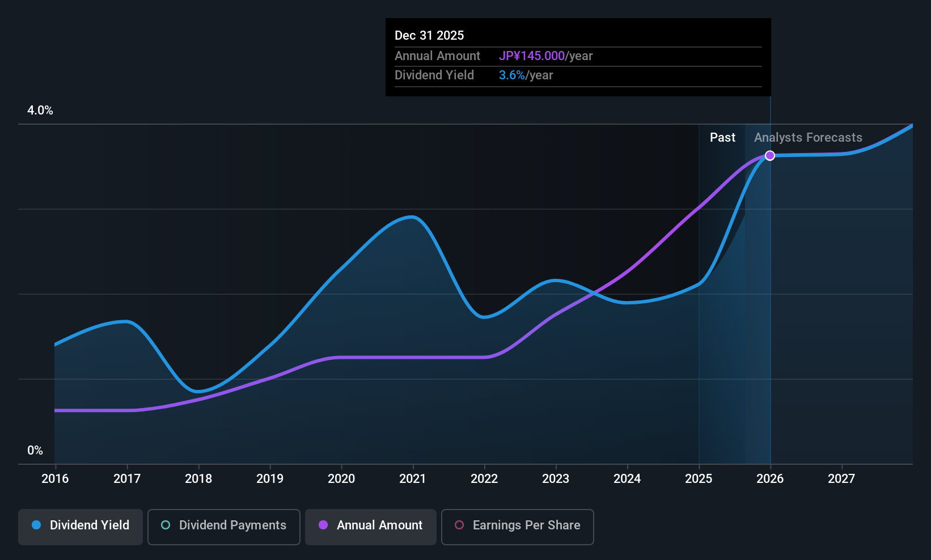Click the 2016 x-axis label

click(55, 478)
